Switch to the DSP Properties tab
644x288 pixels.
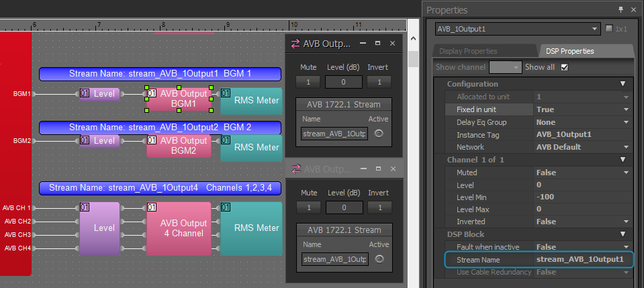pyautogui.click(x=569, y=51)
